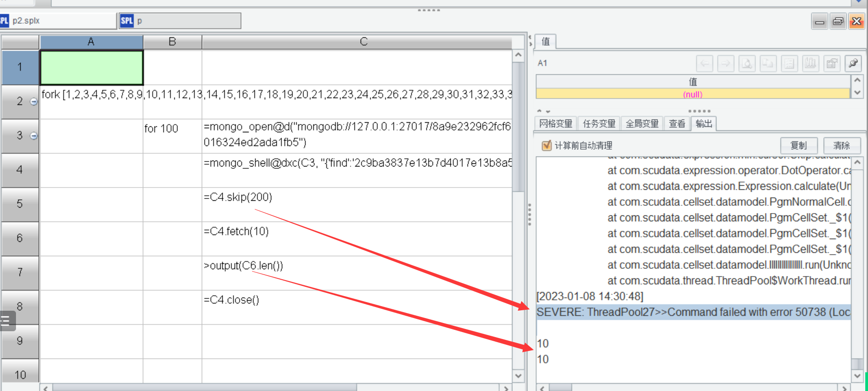Click the back arrow icon in value panel
Viewport: 868px width, 391px height.
tap(705, 63)
